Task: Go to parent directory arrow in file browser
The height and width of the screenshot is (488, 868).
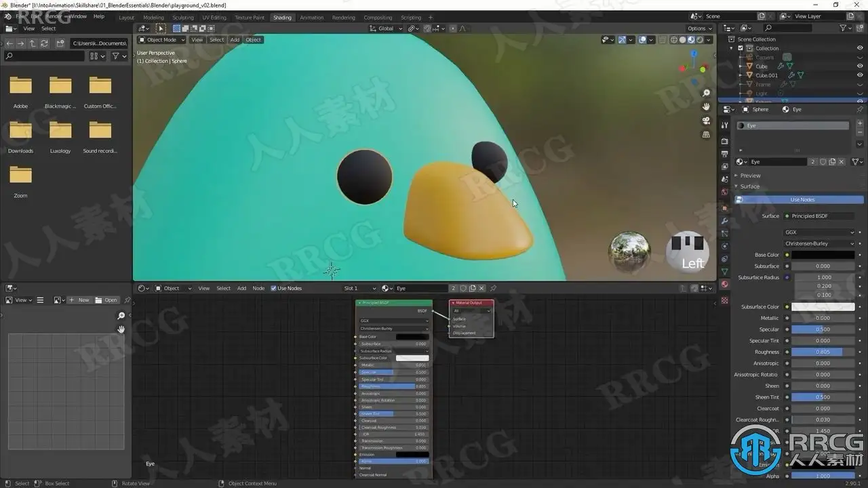Action: pyautogui.click(x=33, y=43)
